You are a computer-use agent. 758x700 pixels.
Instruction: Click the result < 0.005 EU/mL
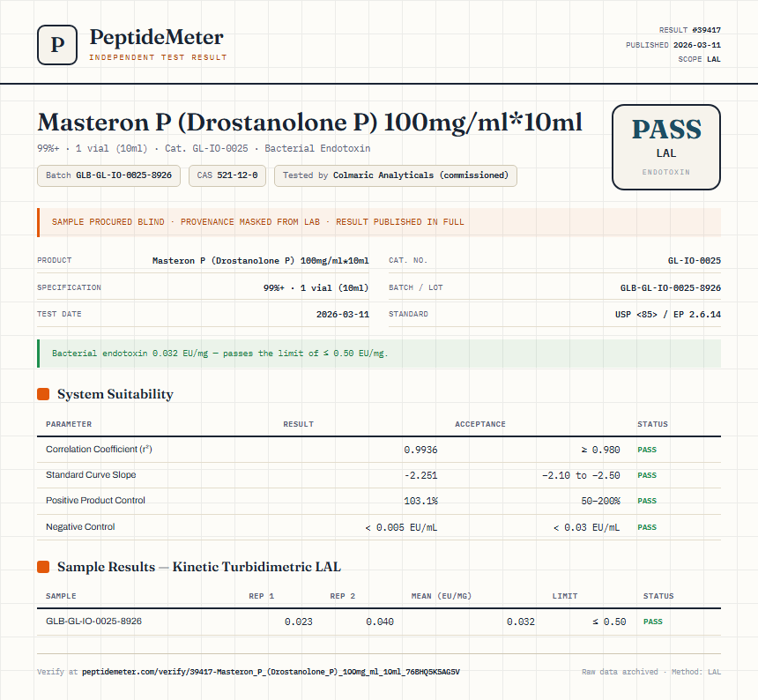point(401,527)
